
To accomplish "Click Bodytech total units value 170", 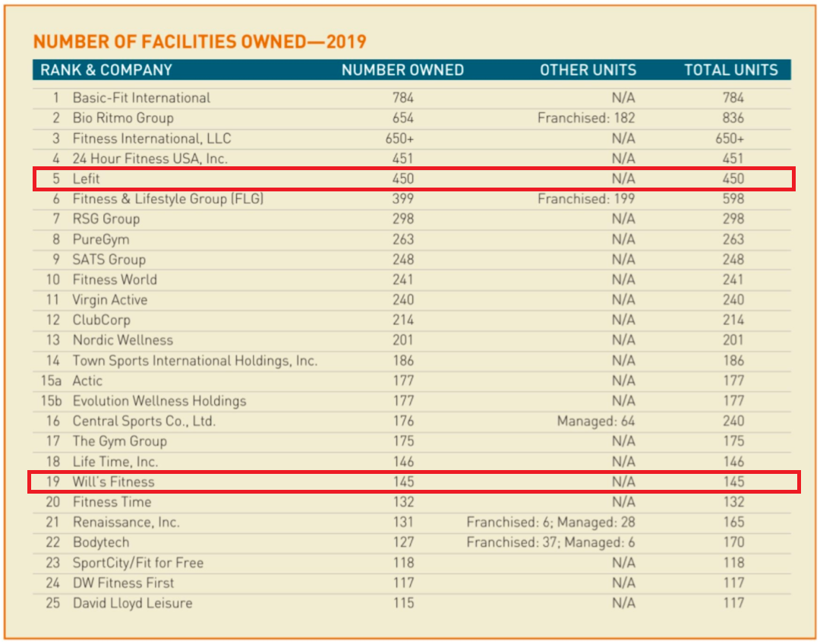I will point(733,542).
